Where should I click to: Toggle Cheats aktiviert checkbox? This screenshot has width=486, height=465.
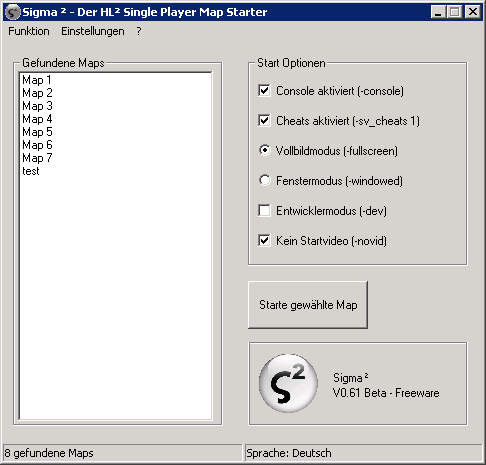tap(264, 120)
